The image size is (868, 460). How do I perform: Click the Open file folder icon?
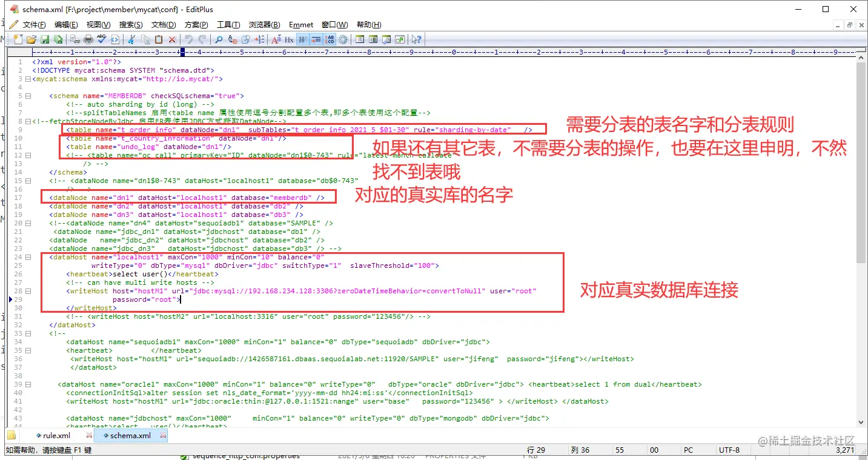click(31, 39)
